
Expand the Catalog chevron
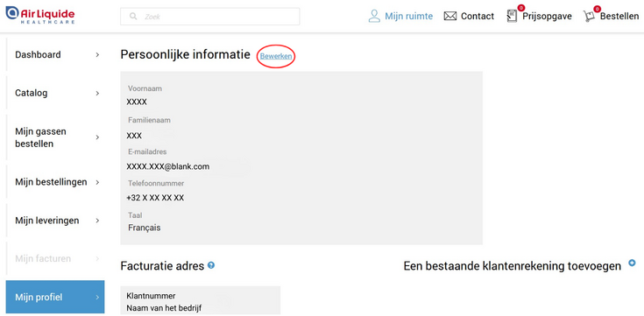[97, 93]
